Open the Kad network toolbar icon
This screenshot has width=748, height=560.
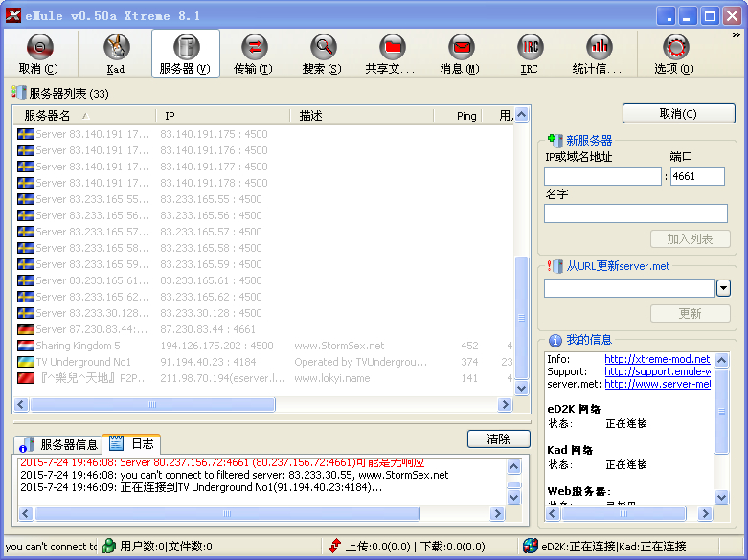pyautogui.click(x=116, y=47)
